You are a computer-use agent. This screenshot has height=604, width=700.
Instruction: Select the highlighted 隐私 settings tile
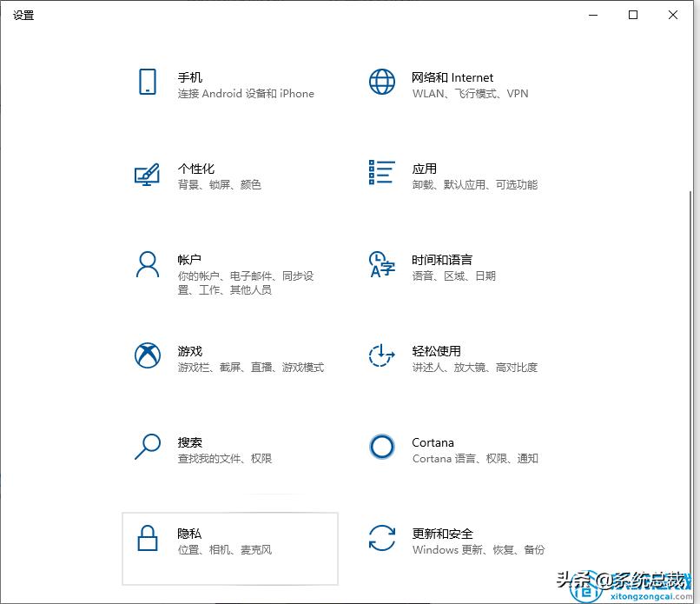coord(230,549)
